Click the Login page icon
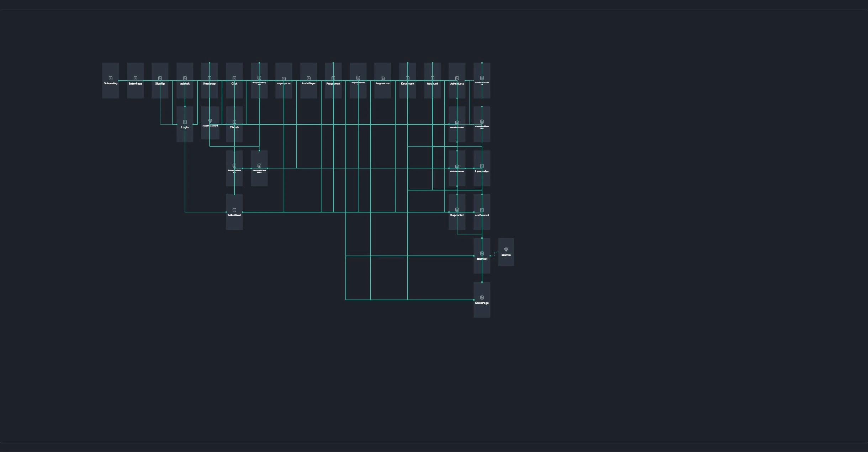868x452 pixels. (185, 122)
